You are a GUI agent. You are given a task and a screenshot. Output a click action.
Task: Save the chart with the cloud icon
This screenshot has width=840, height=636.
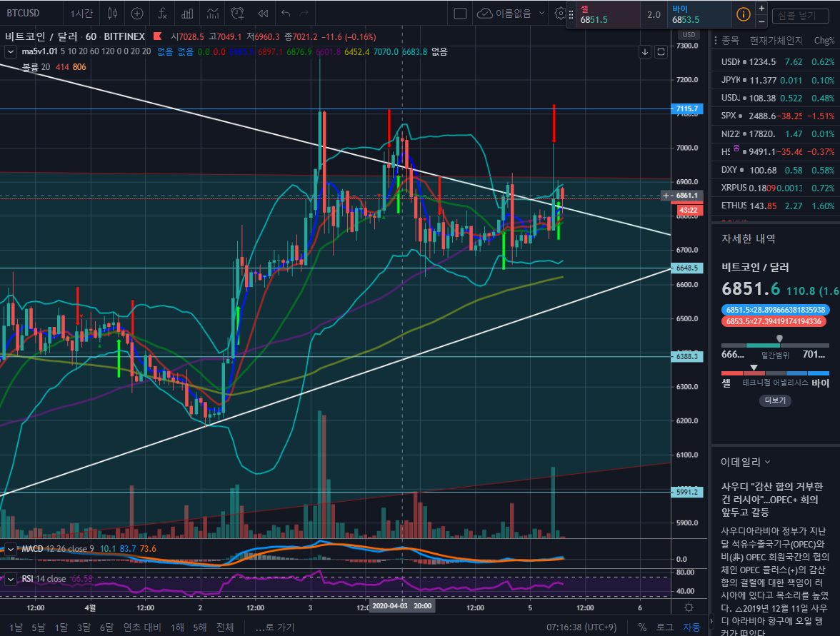pos(484,14)
